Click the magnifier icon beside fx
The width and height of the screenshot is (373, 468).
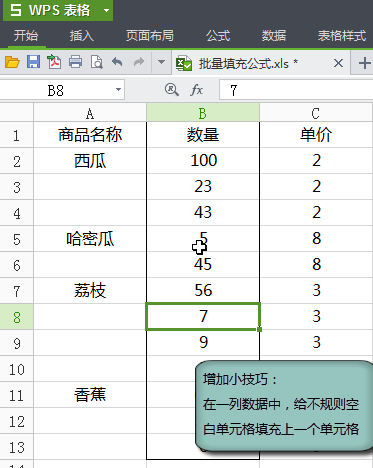172,90
